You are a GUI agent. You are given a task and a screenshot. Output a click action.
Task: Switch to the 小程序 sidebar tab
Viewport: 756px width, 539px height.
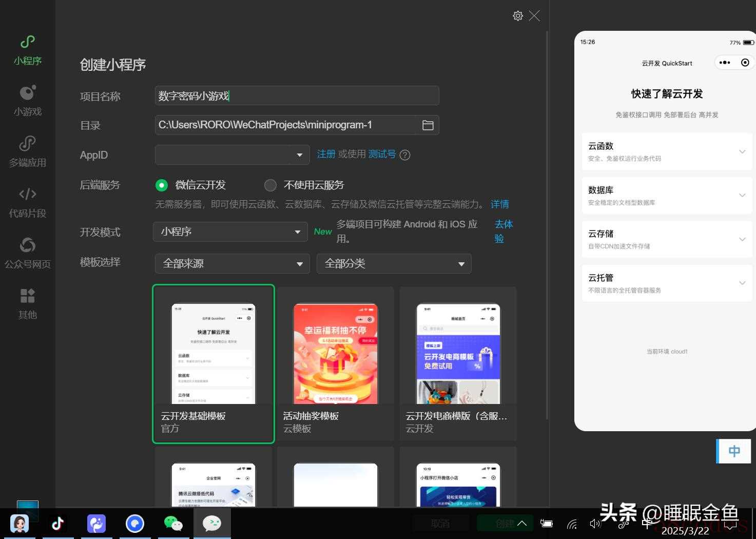coord(28,50)
